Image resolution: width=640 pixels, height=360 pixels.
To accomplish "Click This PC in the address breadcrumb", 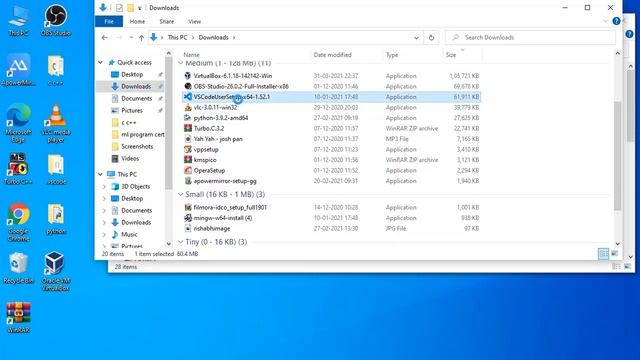I will tap(178, 38).
